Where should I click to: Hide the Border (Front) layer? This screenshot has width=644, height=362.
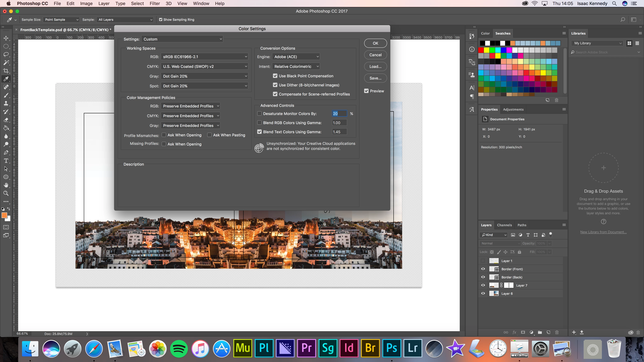(483, 269)
